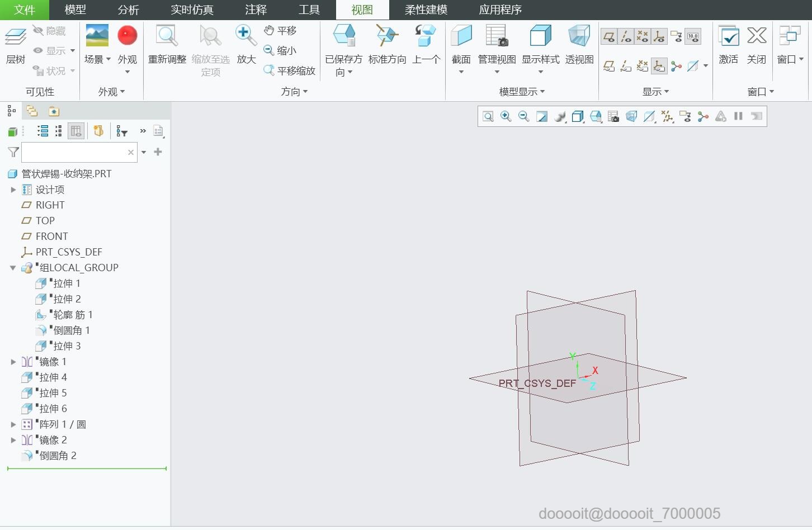Open the 模型显示 group dropdown
The height and width of the screenshot is (530, 812).
(x=522, y=92)
